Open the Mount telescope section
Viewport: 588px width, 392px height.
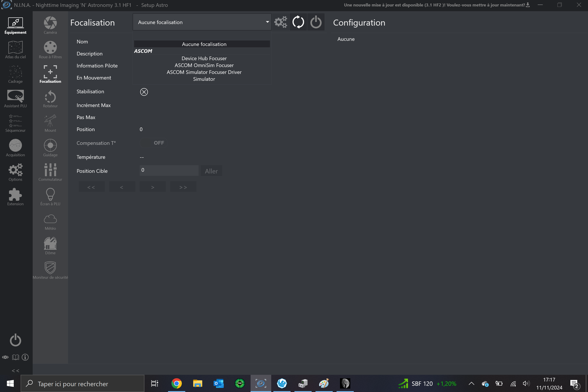pos(50,123)
